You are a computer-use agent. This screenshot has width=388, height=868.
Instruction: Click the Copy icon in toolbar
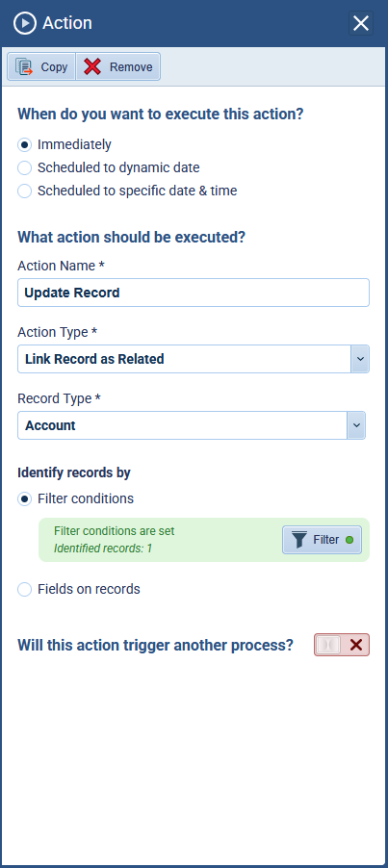tap(24, 67)
